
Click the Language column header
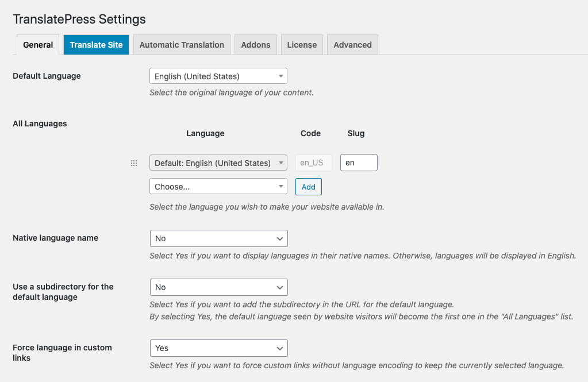coord(206,133)
